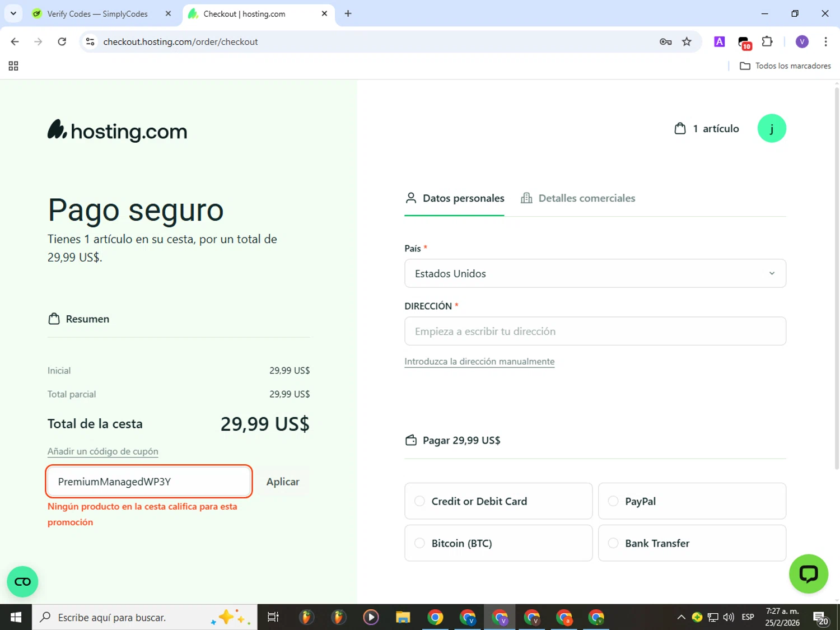Click the taskbar clock 7:27 a. m.
This screenshot has width=840, height=630.
782,617
